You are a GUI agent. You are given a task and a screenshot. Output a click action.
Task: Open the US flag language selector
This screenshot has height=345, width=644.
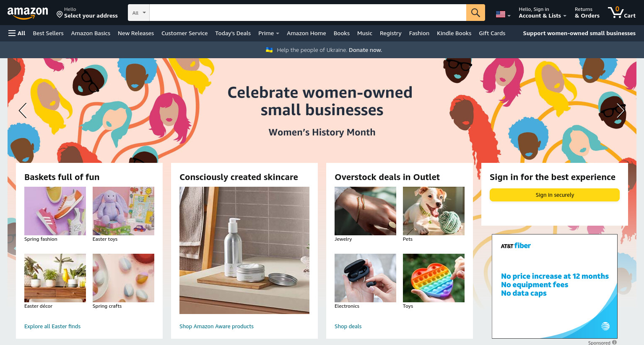point(503,14)
